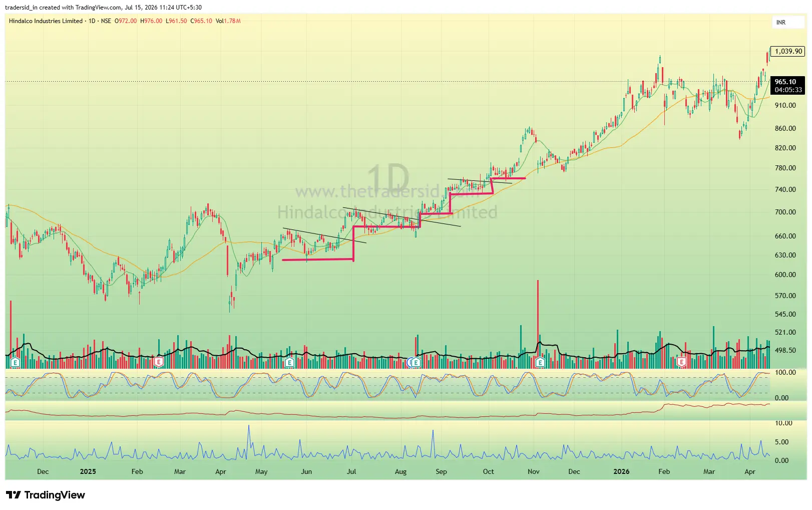Click the 100.00 oscillator scale label
812x510 pixels.
785,372
